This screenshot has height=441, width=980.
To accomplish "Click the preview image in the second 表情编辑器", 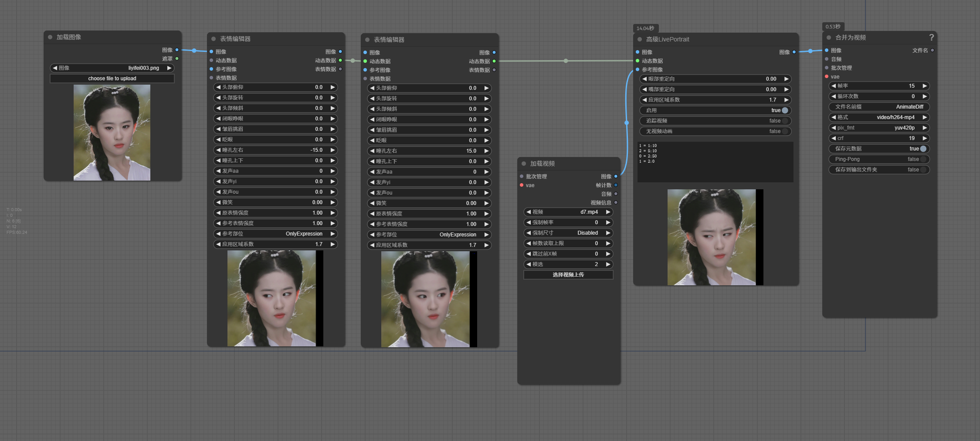I will (429, 299).
